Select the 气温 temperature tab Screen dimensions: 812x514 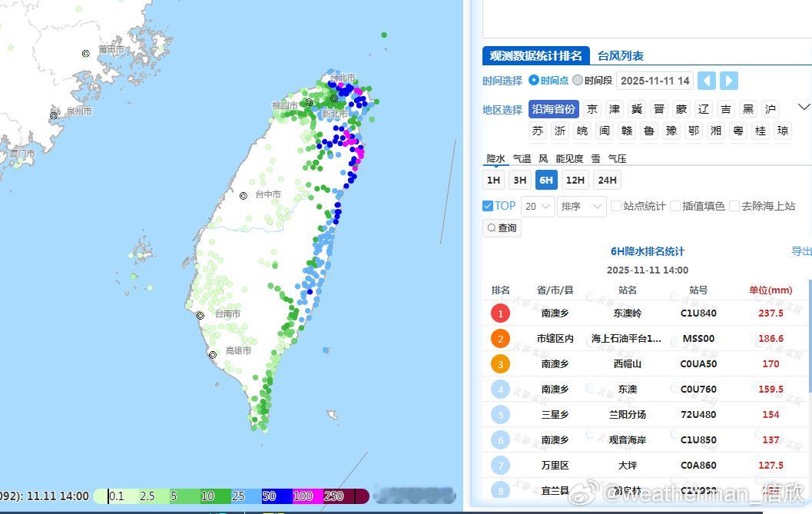(522, 158)
